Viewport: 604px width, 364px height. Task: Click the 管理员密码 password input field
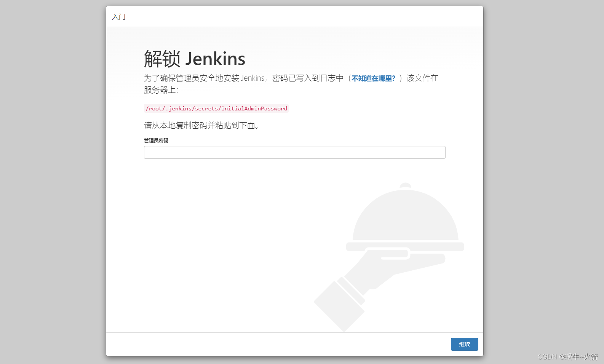coord(294,152)
